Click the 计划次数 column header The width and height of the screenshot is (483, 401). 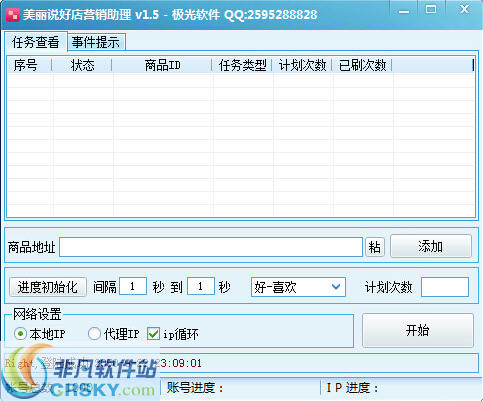click(x=302, y=65)
